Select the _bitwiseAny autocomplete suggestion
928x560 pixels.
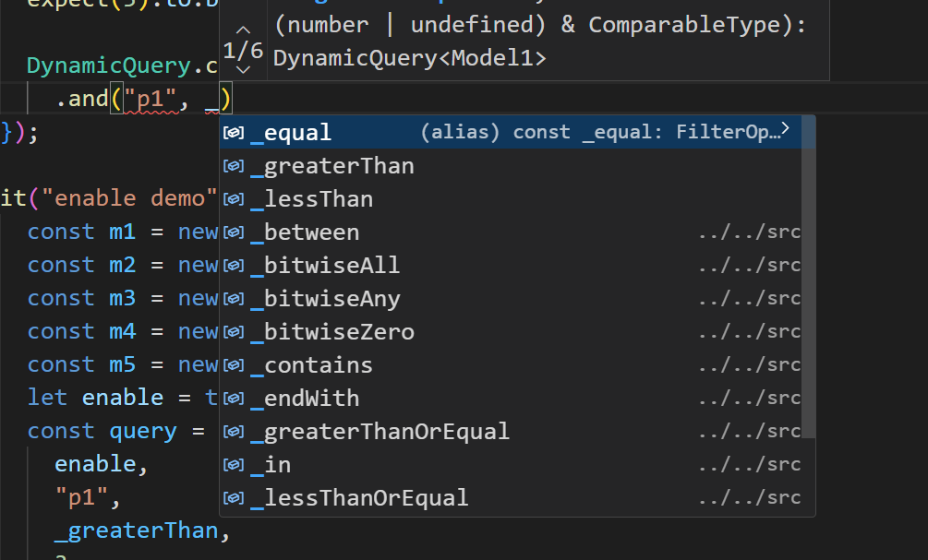pos(512,298)
